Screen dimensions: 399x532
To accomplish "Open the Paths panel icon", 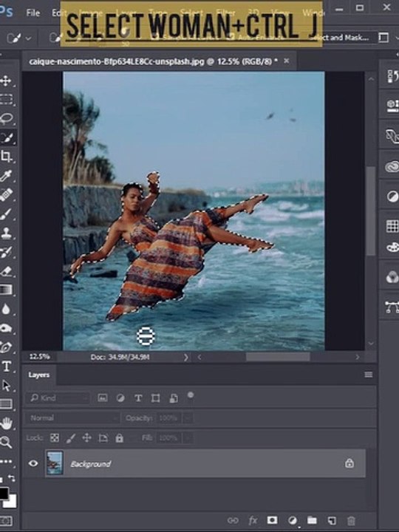I will pyautogui.click(x=392, y=307).
